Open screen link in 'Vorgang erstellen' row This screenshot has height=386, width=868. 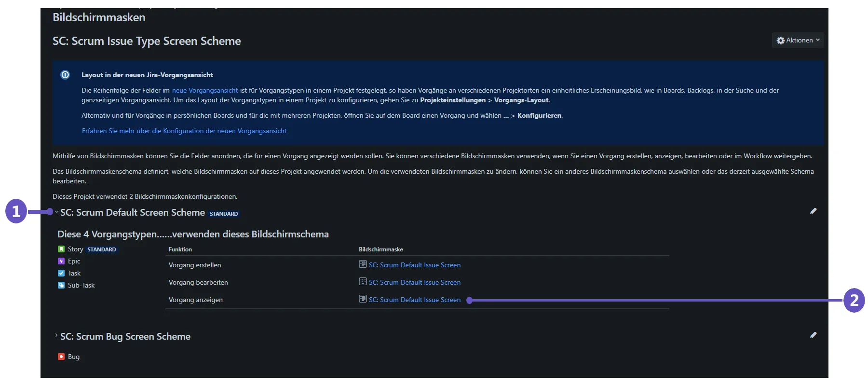[415, 265]
